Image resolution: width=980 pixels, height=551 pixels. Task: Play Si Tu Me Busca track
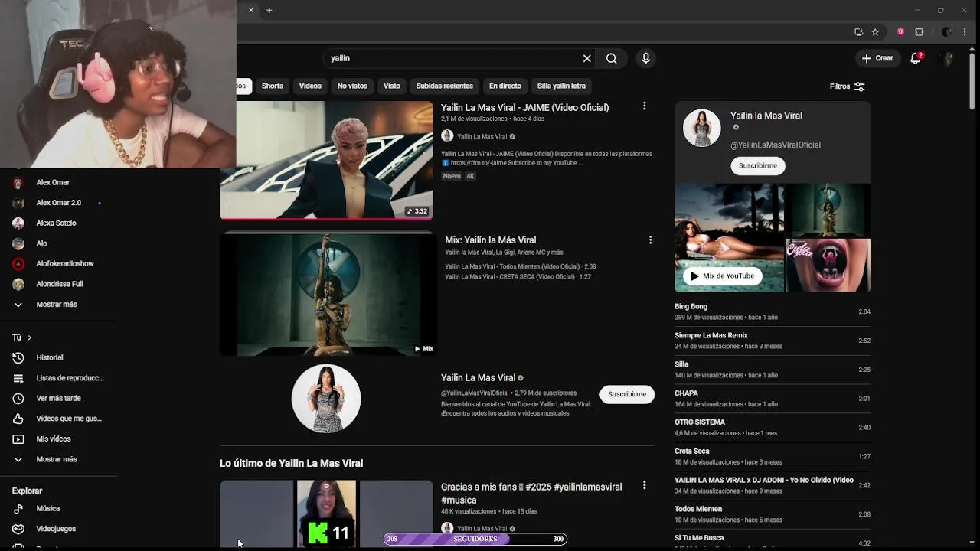tap(773, 540)
